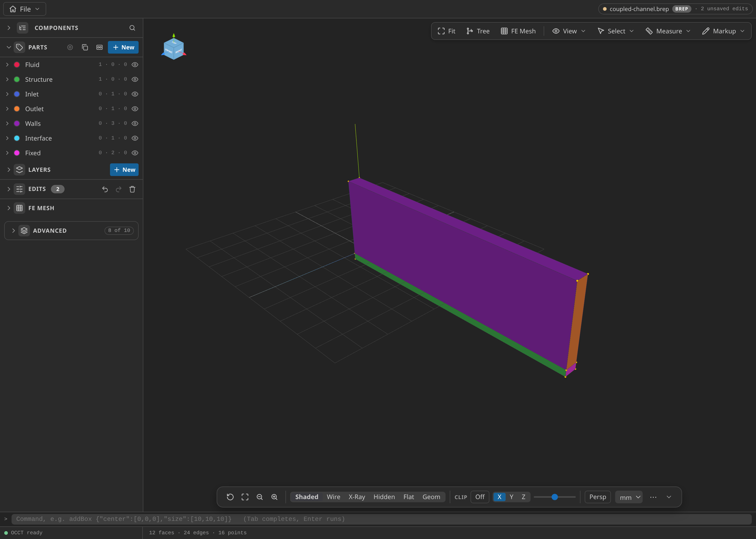The height and width of the screenshot is (539, 756).
Task: Toggle visibility of the Inlet part
Action: coord(135,94)
